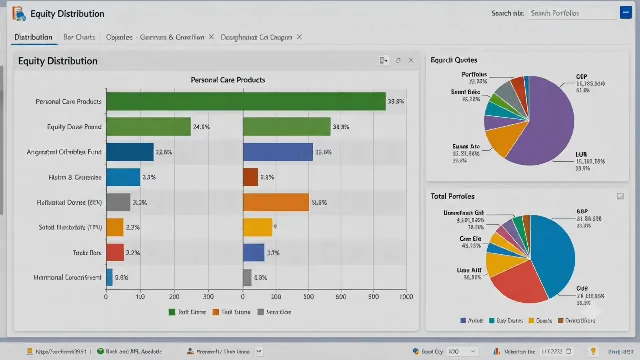
Task: Open the status bar user dropdown arrow
Action: pos(259,351)
